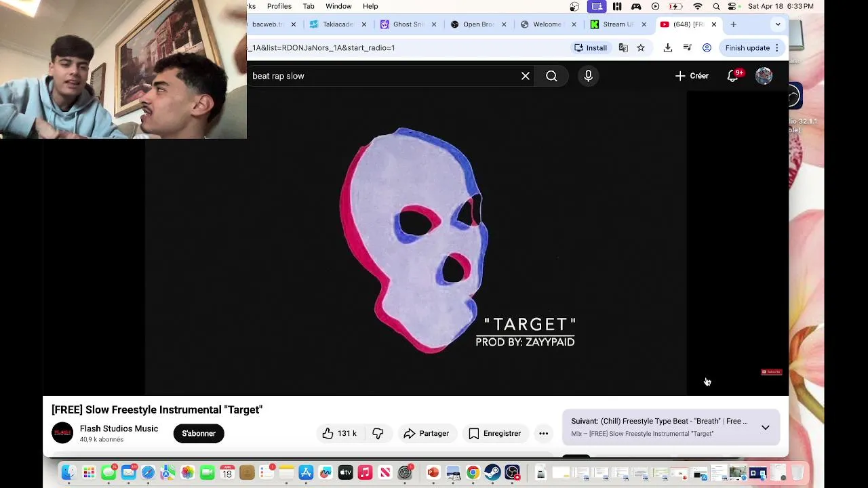868x488 pixels.
Task: Click the video title text
Action: [x=157, y=409]
